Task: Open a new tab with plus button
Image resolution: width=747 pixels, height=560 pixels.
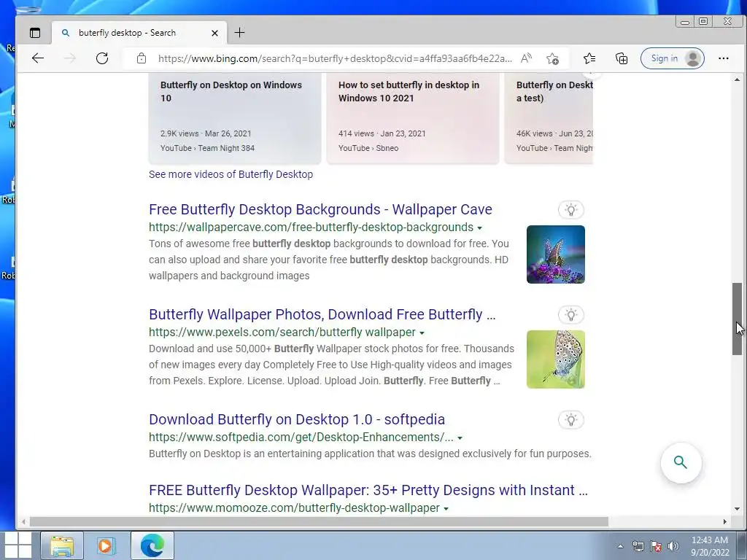Action: [239, 32]
